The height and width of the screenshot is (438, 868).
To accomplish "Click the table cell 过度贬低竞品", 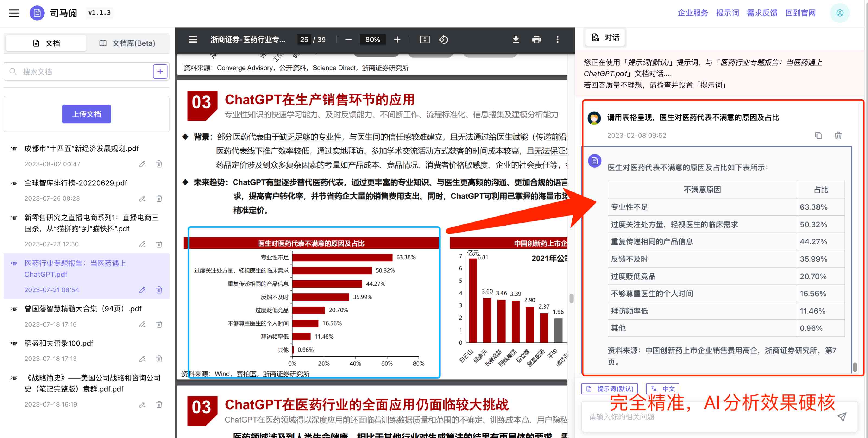I will [702, 276].
